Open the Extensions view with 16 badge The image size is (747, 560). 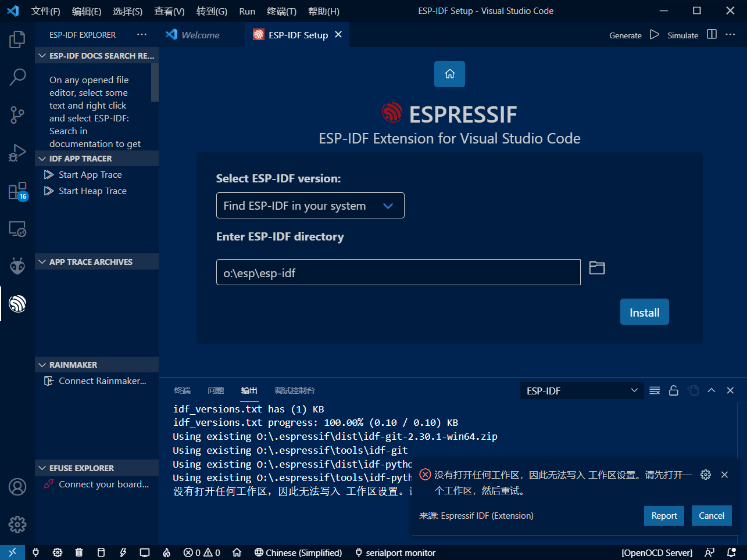[17, 191]
